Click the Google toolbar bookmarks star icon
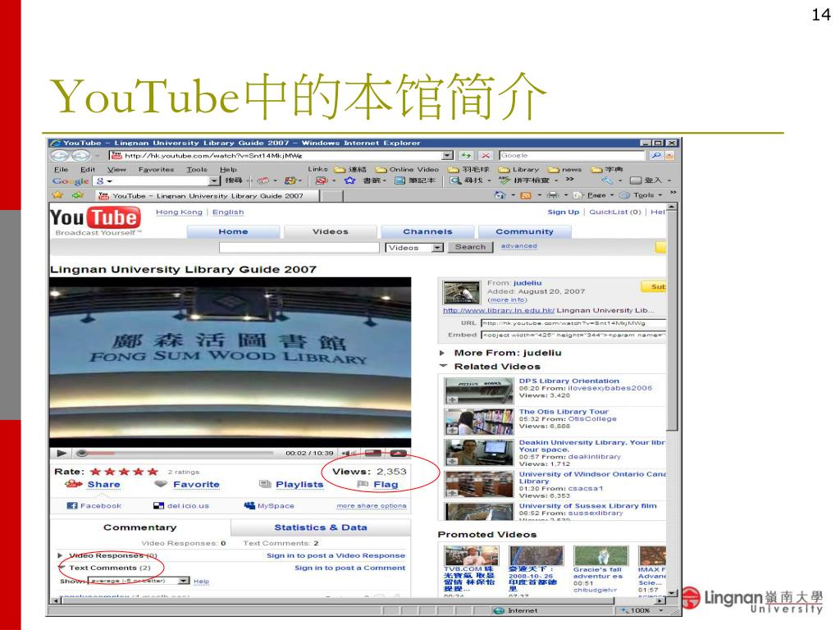Viewport: 840px width, 630px height. point(349,180)
